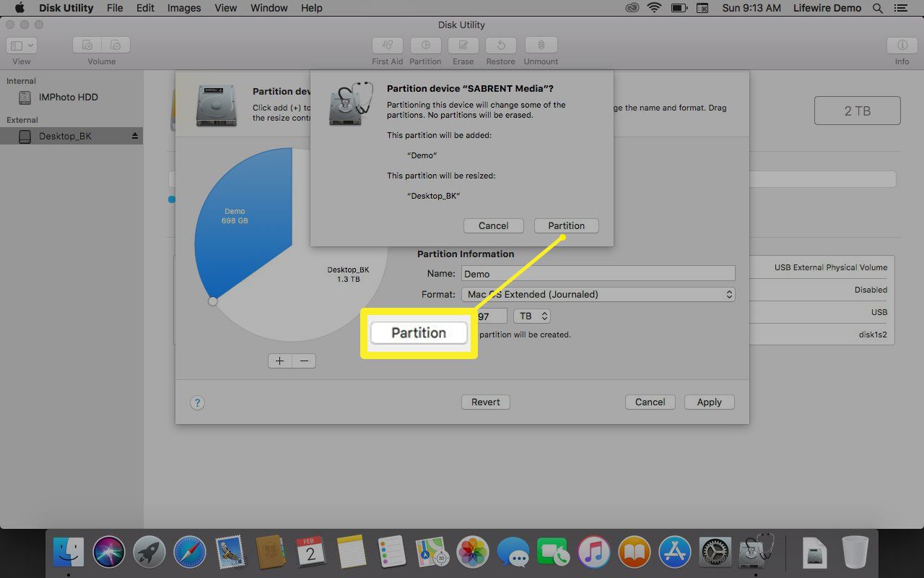Open the Help menu
924x578 pixels.
[x=312, y=8]
